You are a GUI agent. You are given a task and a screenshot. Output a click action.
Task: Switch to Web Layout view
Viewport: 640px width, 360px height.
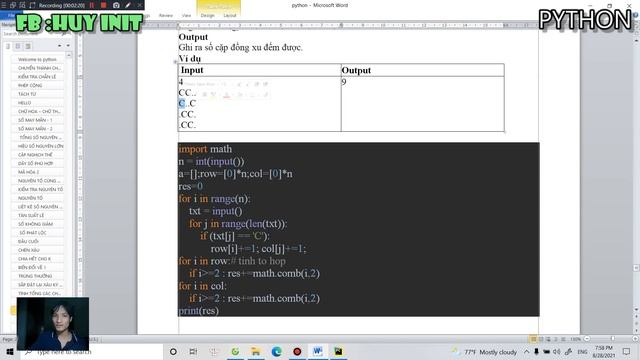coord(548,339)
